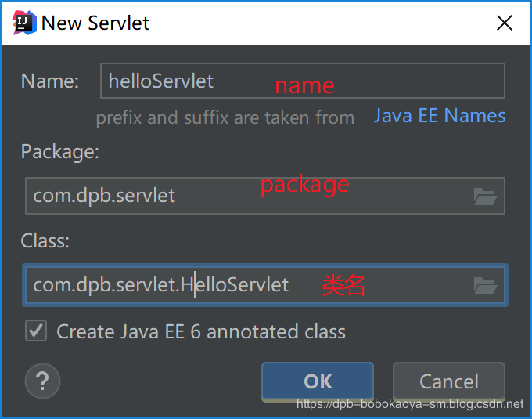Image resolution: width=532 pixels, height=419 pixels.
Task: Confirm with the OK button
Action: [318, 381]
